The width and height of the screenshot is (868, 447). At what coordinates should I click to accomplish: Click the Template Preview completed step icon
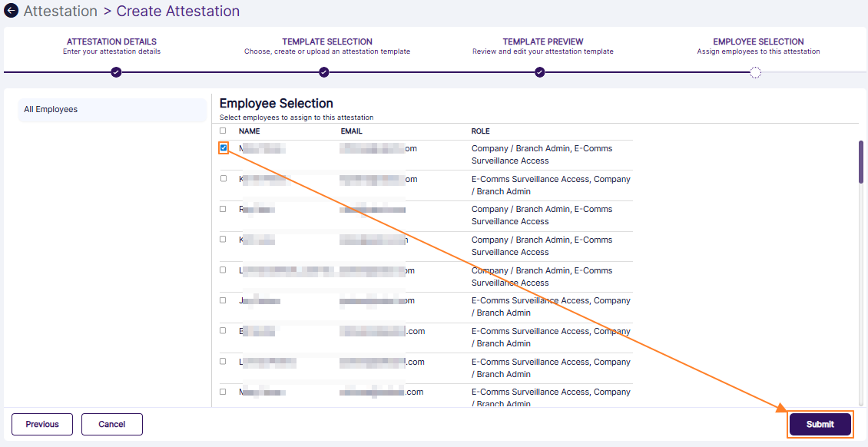(x=540, y=73)
